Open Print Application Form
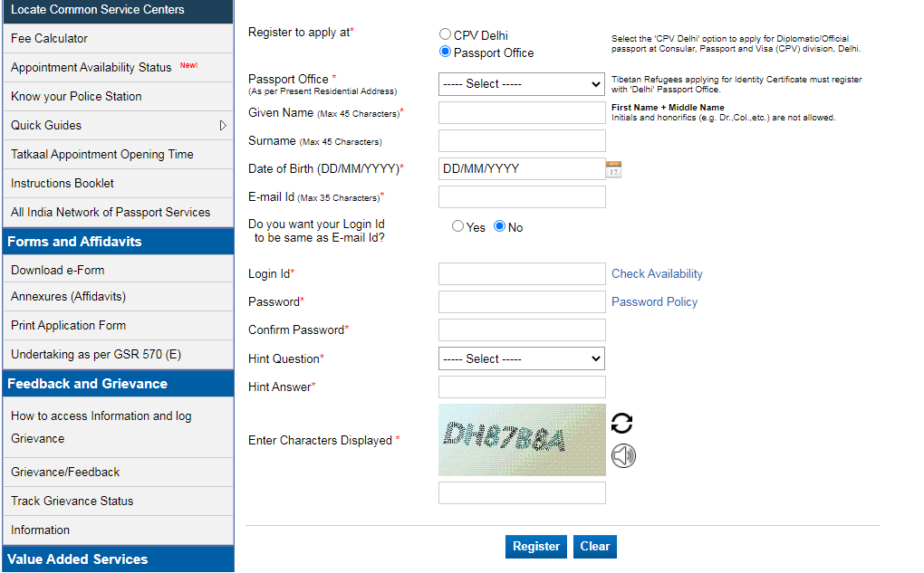This screenshot has height=573, width=924. point(118,325)
